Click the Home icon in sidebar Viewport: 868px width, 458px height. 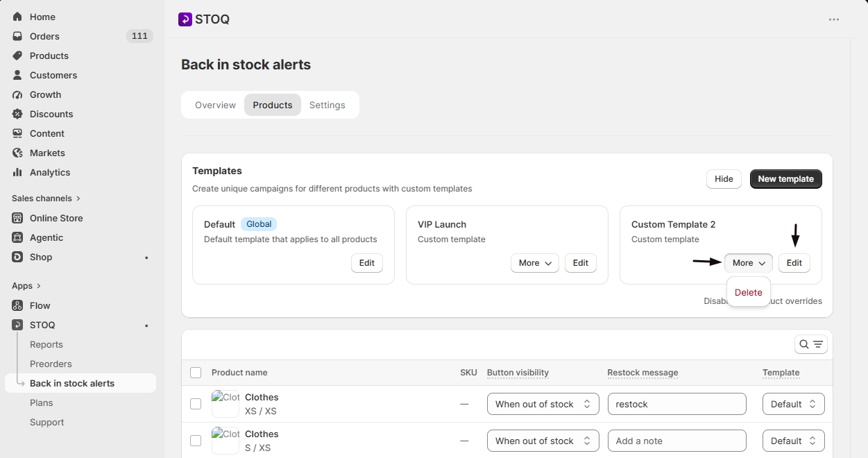(x=17, y=17)
